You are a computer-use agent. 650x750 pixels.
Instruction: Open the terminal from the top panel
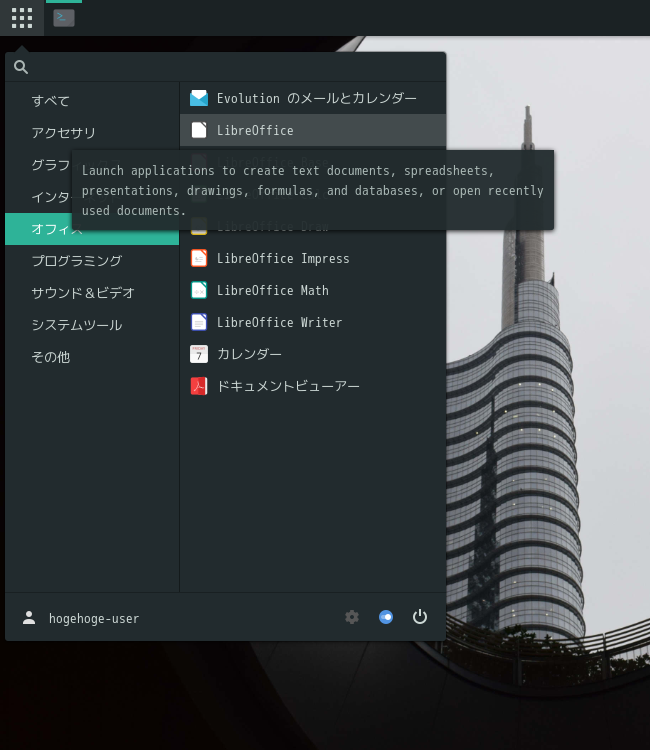click(x=64, y=18)
